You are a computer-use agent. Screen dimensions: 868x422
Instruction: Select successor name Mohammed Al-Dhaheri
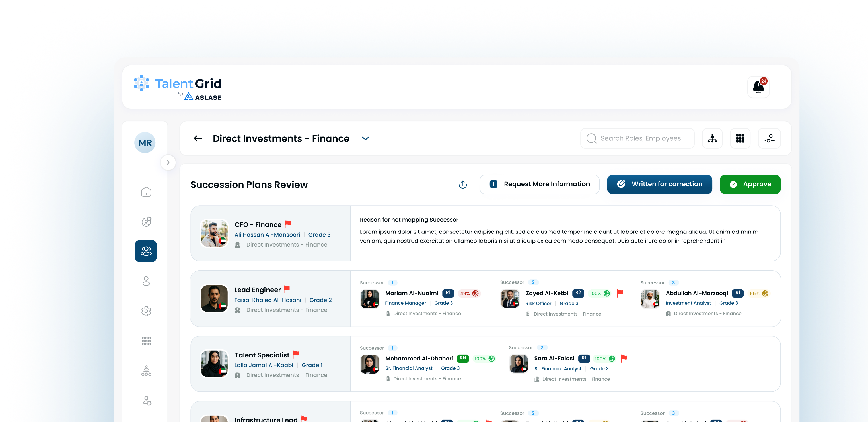click(x=419, y=359)
